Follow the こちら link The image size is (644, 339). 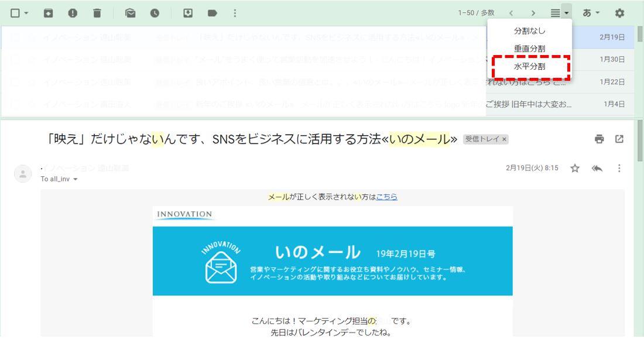click(x=386, y=197)
